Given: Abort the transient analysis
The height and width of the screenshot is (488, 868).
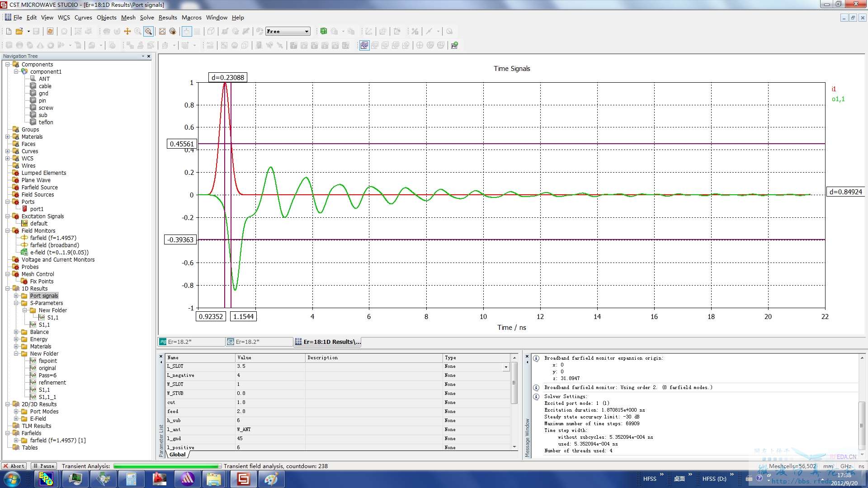Looking at the screenshot, I should tap(14, 466).
